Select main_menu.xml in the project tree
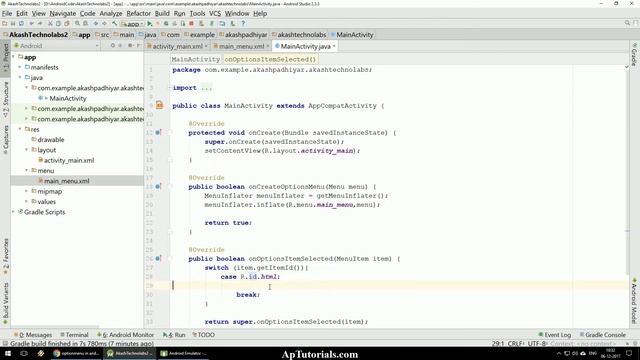Viewport: 640px width, 360px height. (x=67, y=181)
